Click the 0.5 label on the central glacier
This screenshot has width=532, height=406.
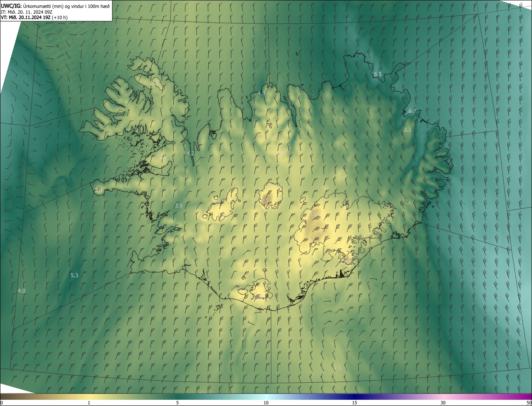(x=266, y=200)
